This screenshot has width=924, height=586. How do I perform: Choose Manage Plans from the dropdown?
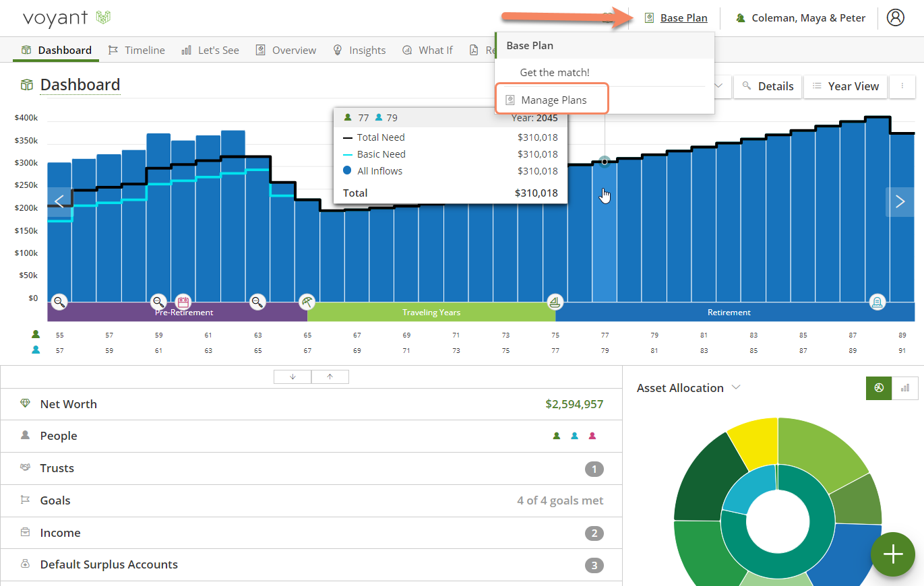pos(553,100)
